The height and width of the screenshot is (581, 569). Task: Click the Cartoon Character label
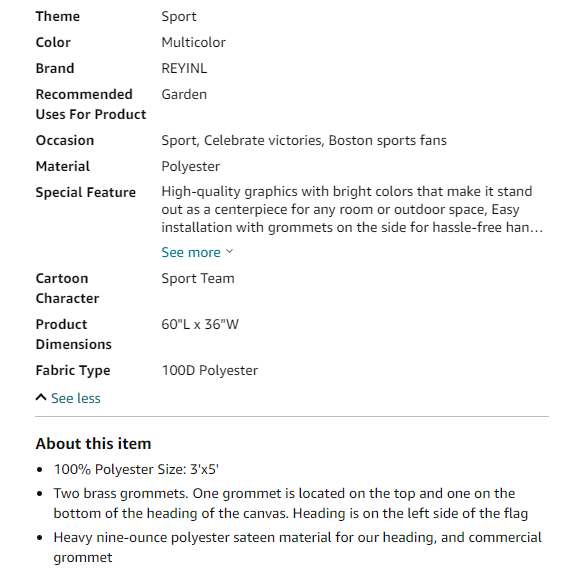tap(67, 288)
